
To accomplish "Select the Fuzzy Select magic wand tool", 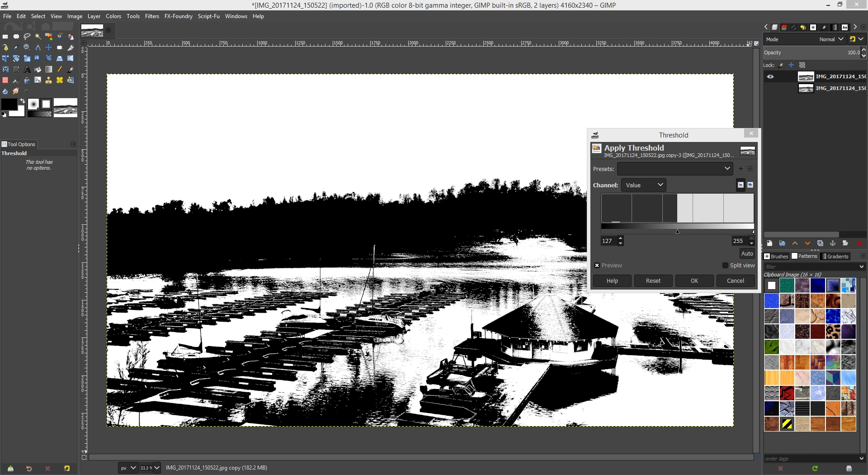I will pos(38,37).
